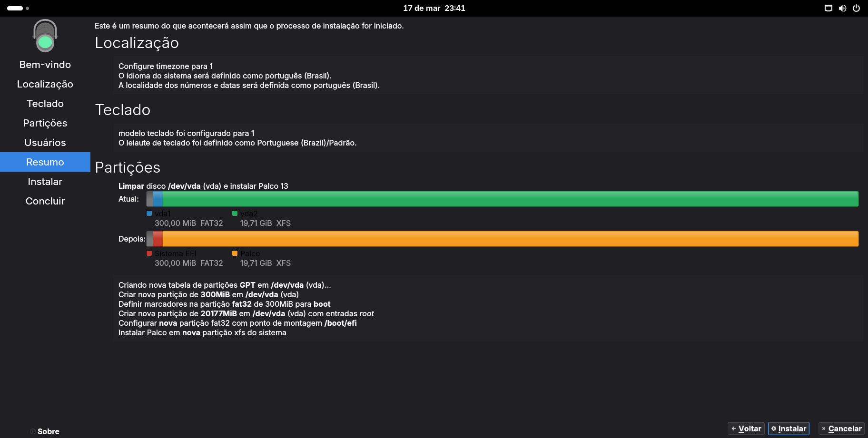868x438 pixels.
Task: Select the Localização step in sidebar
Action: click(x=45, y=84)
